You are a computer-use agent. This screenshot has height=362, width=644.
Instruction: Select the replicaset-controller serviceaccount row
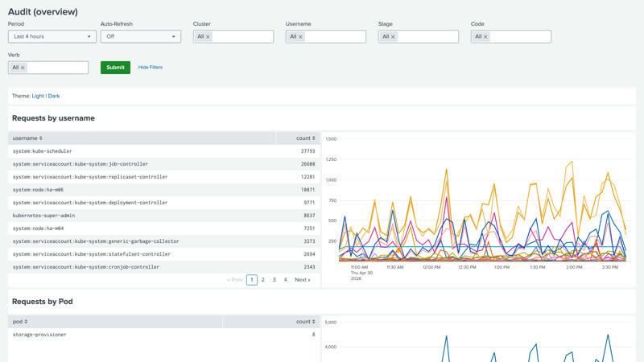(x=164, y=177)
